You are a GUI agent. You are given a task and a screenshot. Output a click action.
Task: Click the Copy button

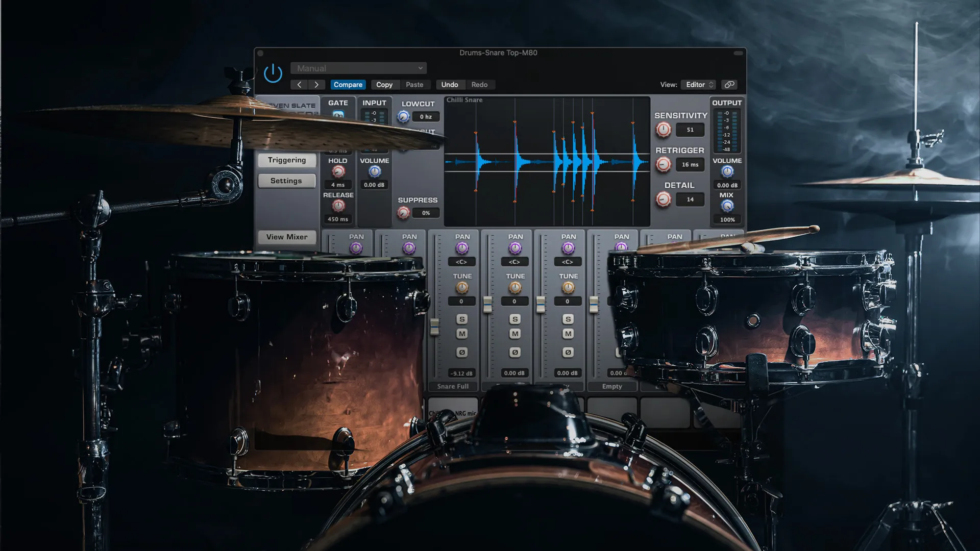(x=384, y=85)
